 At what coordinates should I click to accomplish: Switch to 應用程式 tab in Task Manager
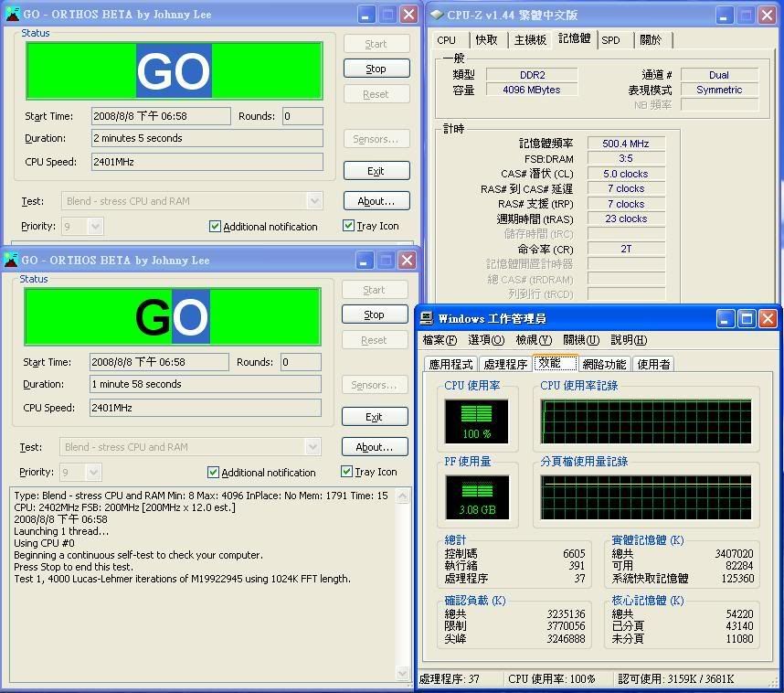tap(450, 364)
